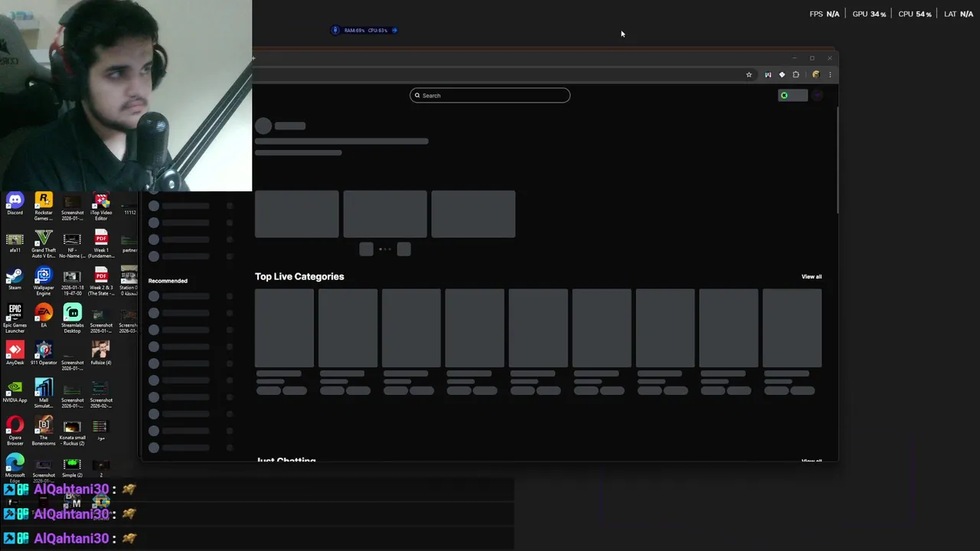Screen dimensions: 980x551
Task: Open Epic Games Launcher shortcut
Action: pos(15,318)
